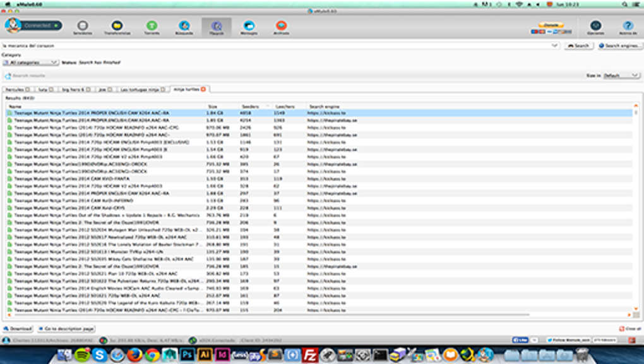Open Spotify from the dock
644x364 pixels.
click(x=82, y=355)
